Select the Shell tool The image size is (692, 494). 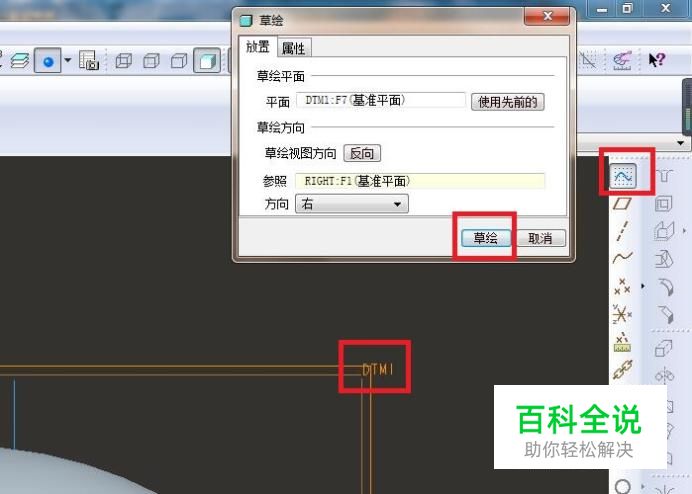click(x=663, y=204)
